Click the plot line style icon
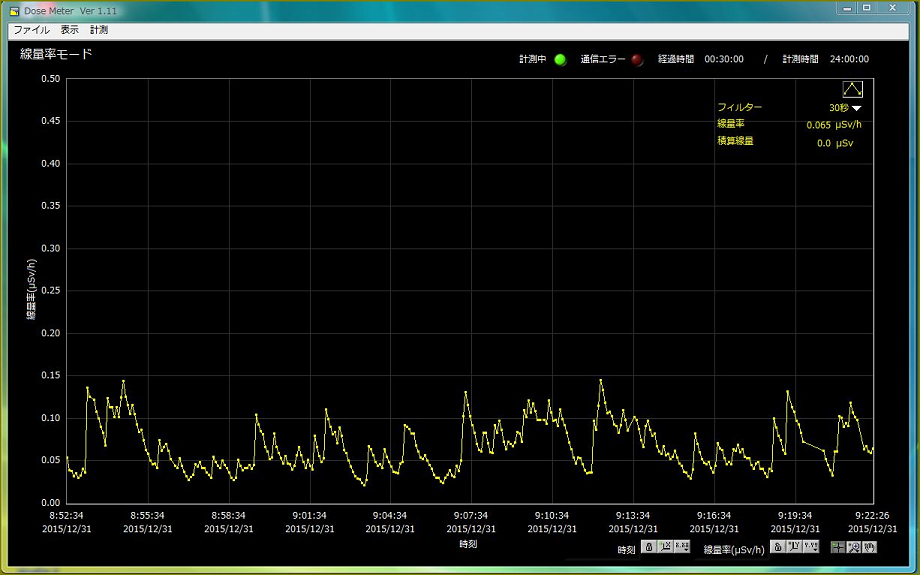Screen dimensions: 920x575 click(852, 89)
